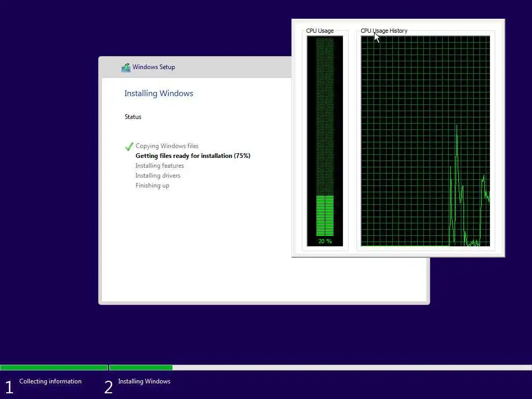Click the Collecting information stage label
The width and height of the screenshot is (532, 399).
coord(50,381)
